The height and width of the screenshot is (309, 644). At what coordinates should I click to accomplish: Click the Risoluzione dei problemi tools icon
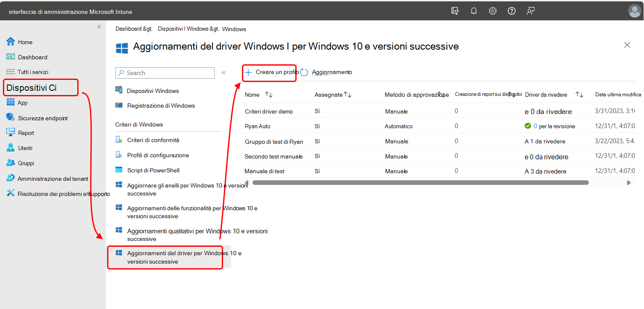point(11,193)
